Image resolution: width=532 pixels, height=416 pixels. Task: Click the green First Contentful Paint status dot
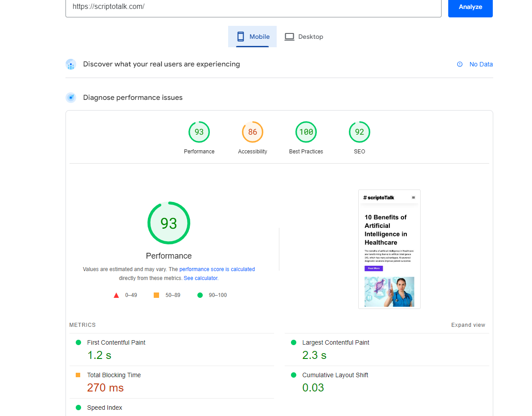tap(78, 342)
